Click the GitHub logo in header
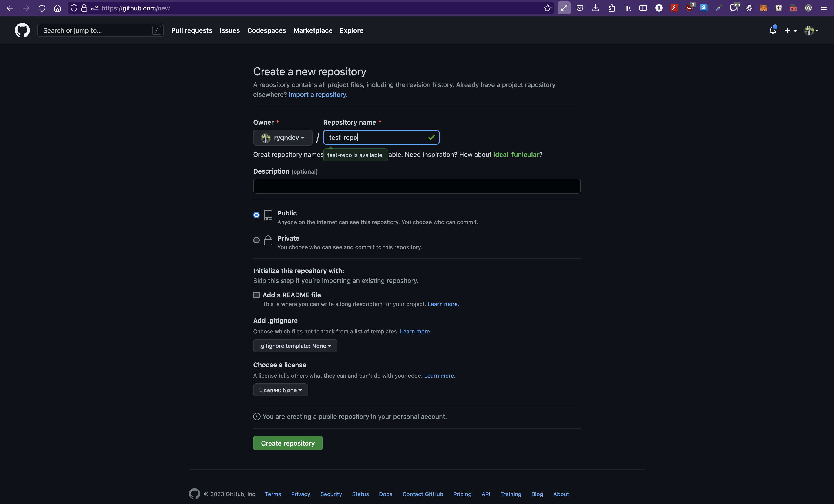The height and width of the screenshot is (504, 834). [x=22, y=30]
